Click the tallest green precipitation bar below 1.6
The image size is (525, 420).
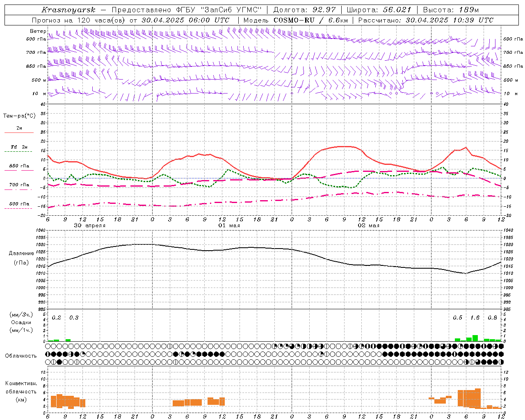point(475,338)
